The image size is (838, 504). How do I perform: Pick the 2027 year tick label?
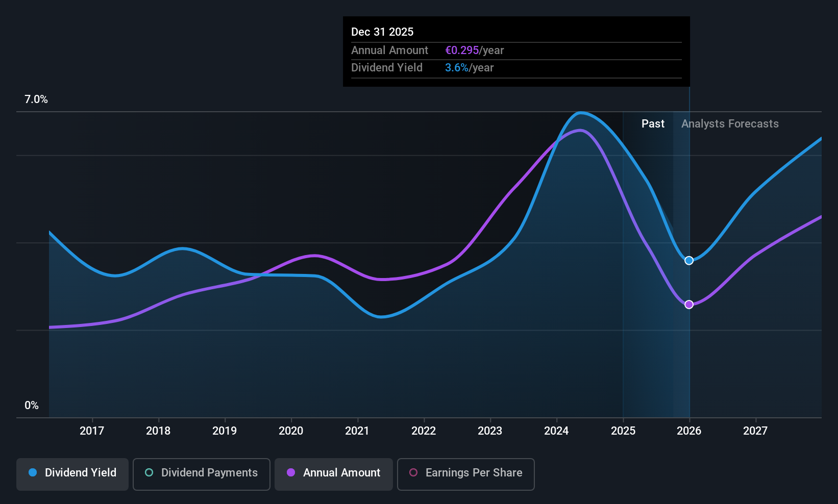(755, 431)
